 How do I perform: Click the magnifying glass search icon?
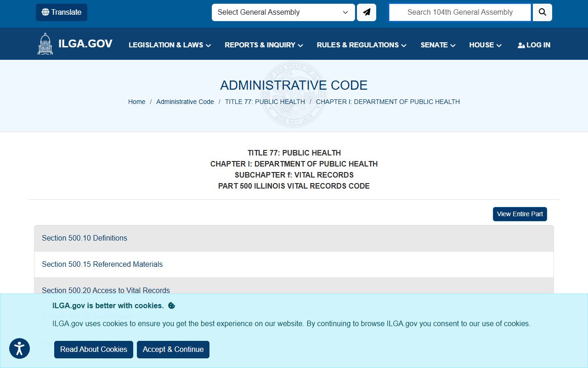pos(543,12)
